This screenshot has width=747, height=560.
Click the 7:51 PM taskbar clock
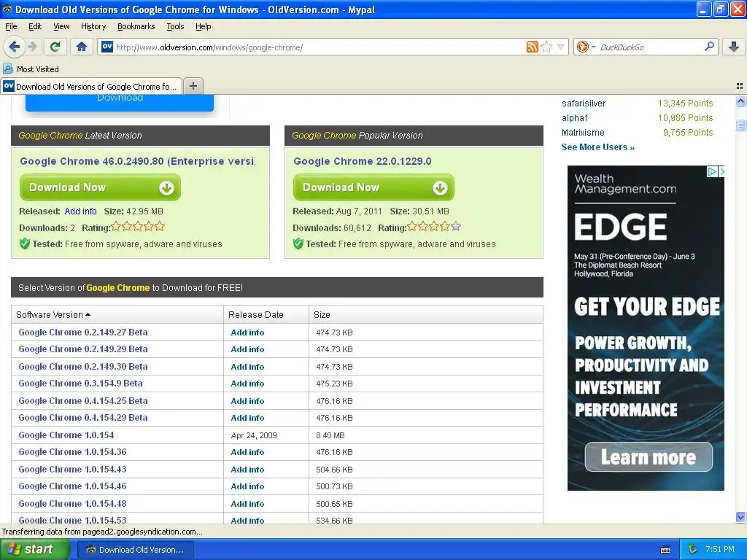click(x=720, y=549)
